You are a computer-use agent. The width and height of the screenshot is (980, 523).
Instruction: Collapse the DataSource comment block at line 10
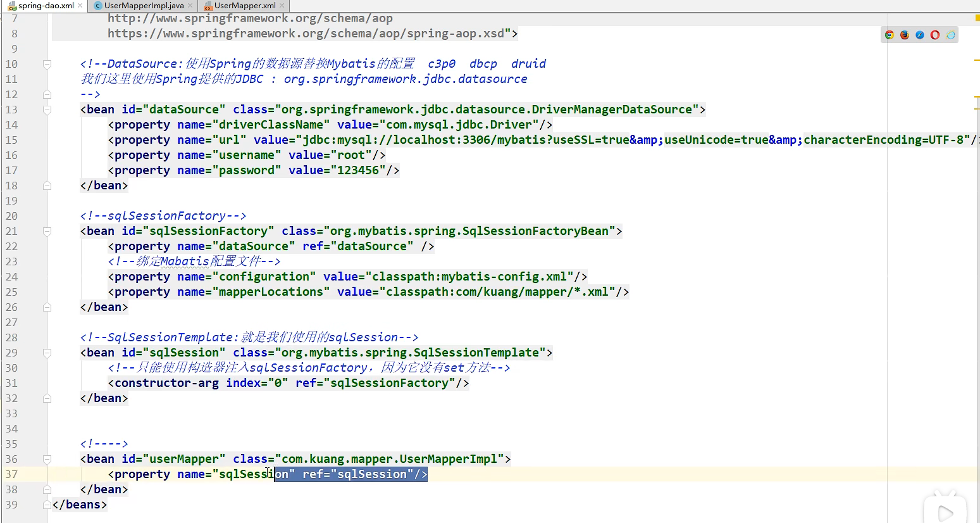[47, 64]
